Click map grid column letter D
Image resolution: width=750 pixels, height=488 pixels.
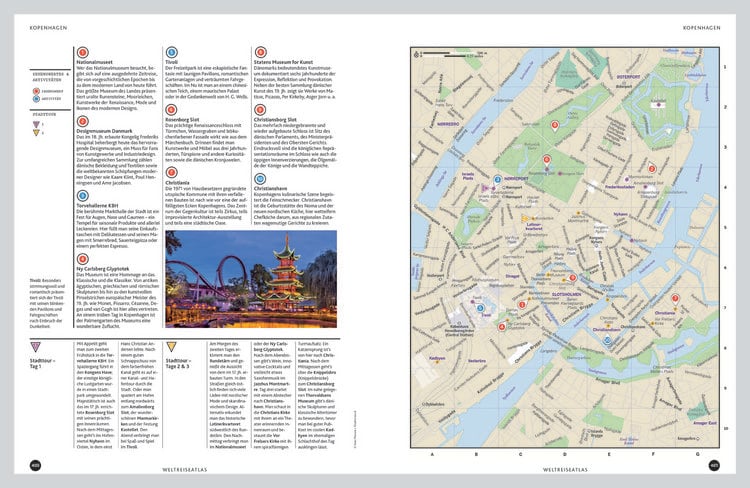click(564, 454)
